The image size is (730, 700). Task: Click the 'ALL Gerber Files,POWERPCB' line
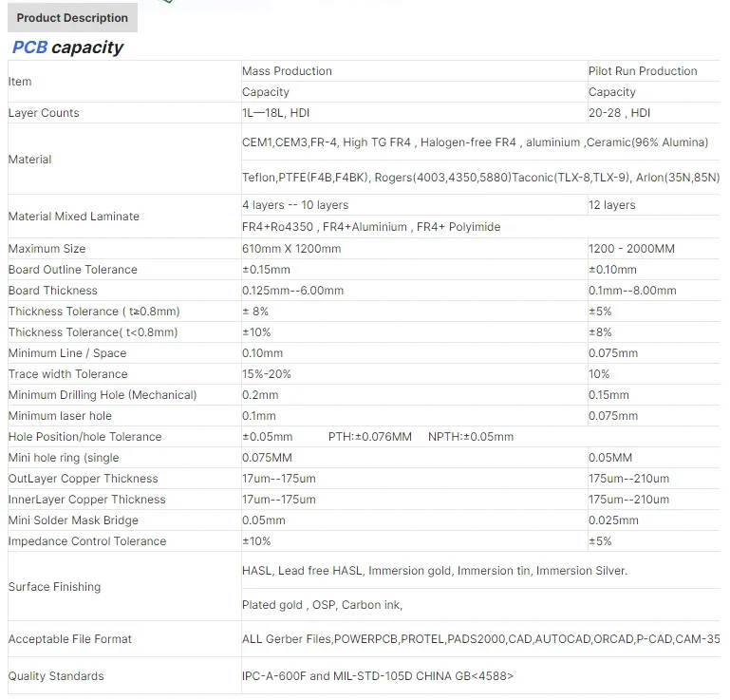click(x=480, y=638)
